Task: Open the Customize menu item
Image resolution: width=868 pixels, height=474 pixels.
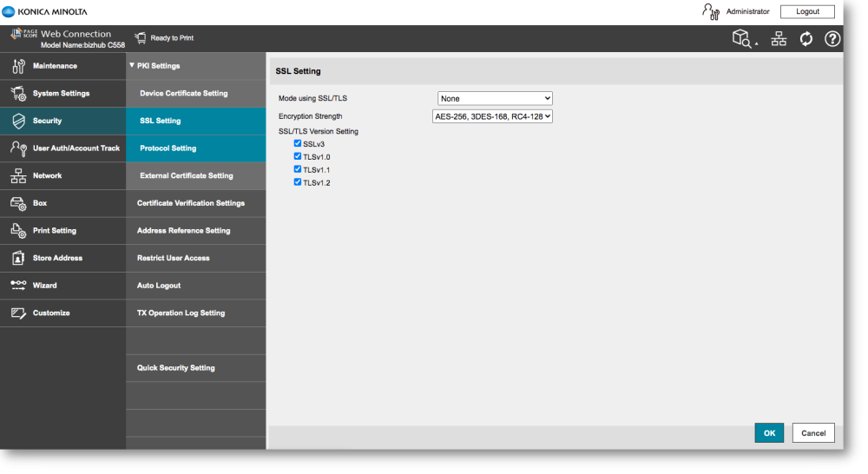Action: pos(63,313)
